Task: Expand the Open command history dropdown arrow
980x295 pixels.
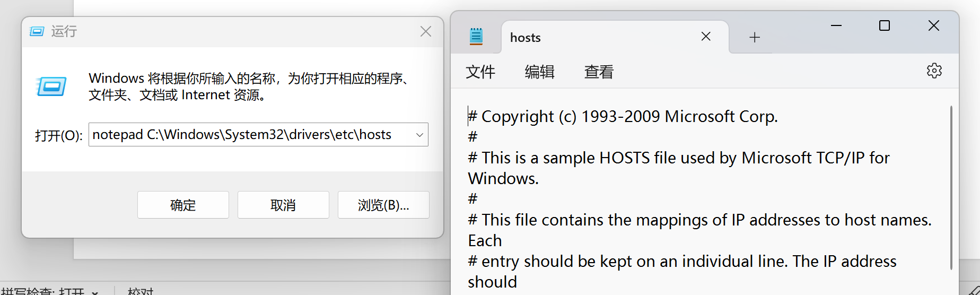Action: (419, 135)
